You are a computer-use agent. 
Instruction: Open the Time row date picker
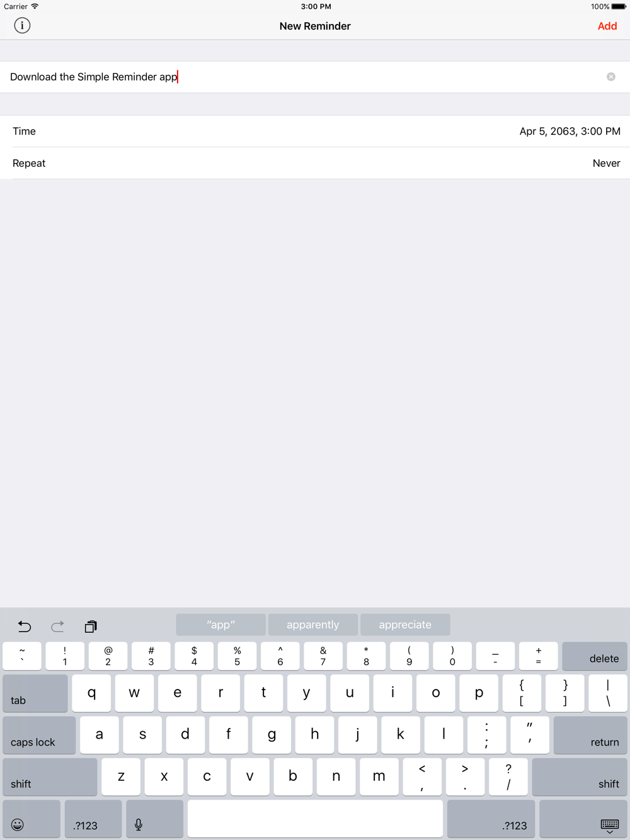tap(315, 131)
